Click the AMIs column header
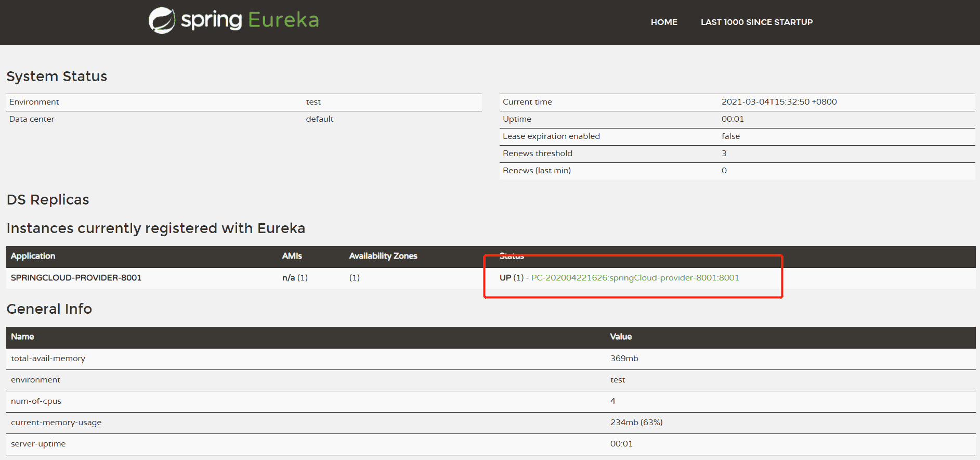980x460 pixels. tap(292, 256)
